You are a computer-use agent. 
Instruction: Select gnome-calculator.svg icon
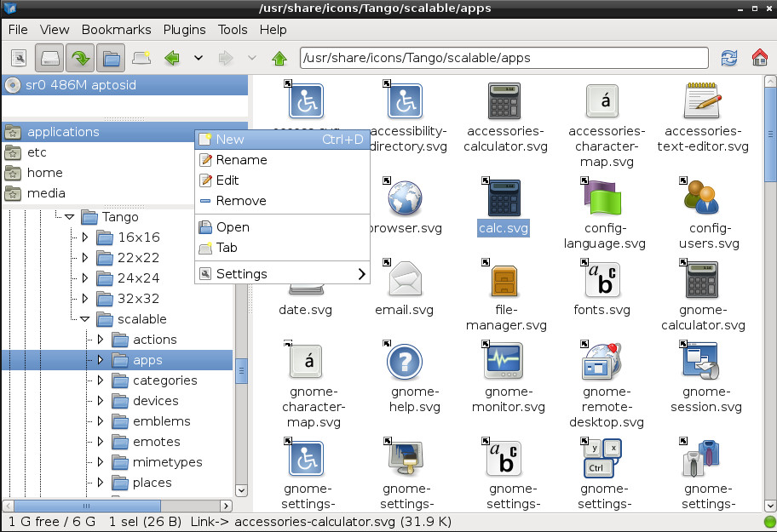[702, 279]
